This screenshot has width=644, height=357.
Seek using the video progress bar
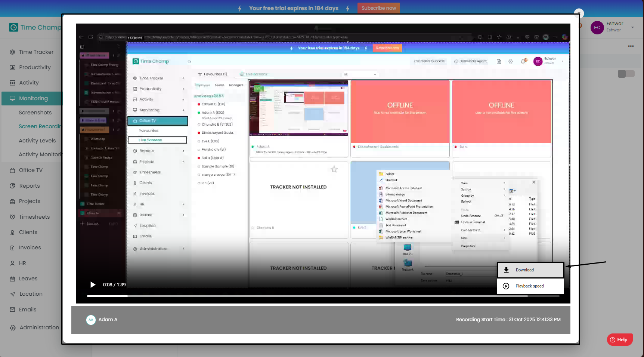[323, 296]
